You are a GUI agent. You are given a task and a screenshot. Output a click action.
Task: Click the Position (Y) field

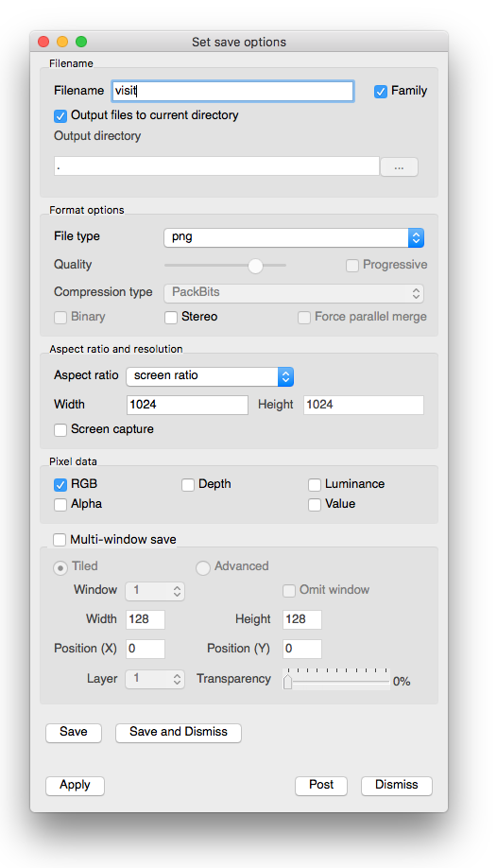point(302,649)
